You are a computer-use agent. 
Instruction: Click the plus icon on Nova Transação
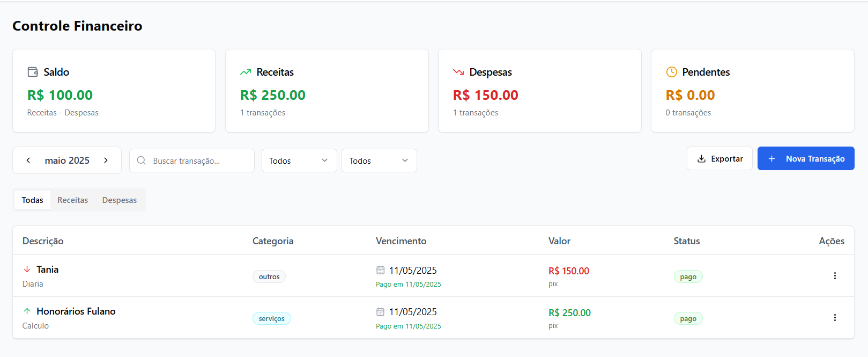(771, 159)
